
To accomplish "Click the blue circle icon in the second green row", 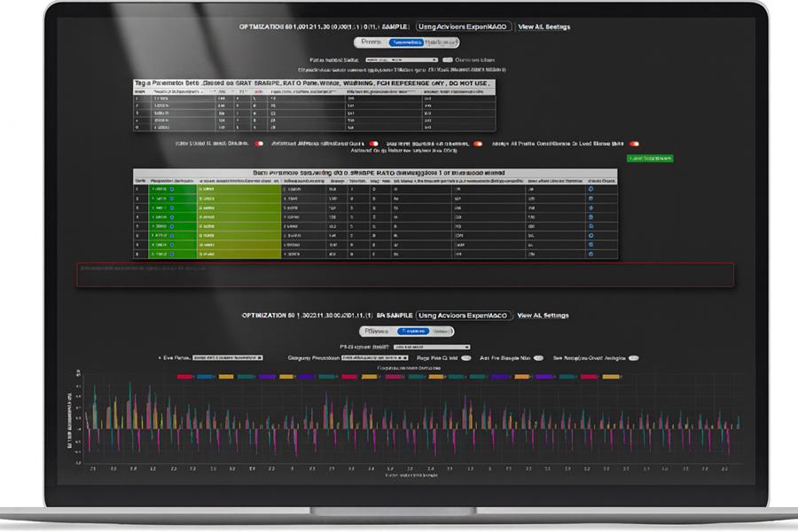I will click(x=171, y=199).
